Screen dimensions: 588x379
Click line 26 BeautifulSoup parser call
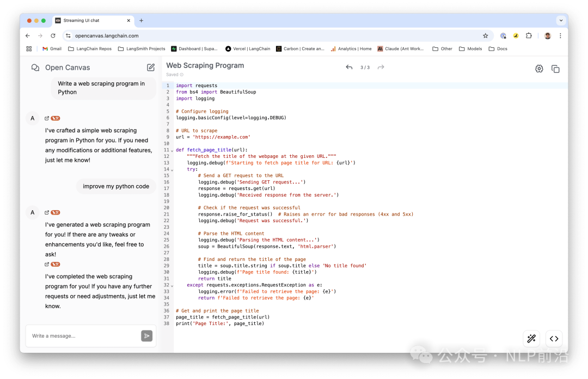(267, 247)
